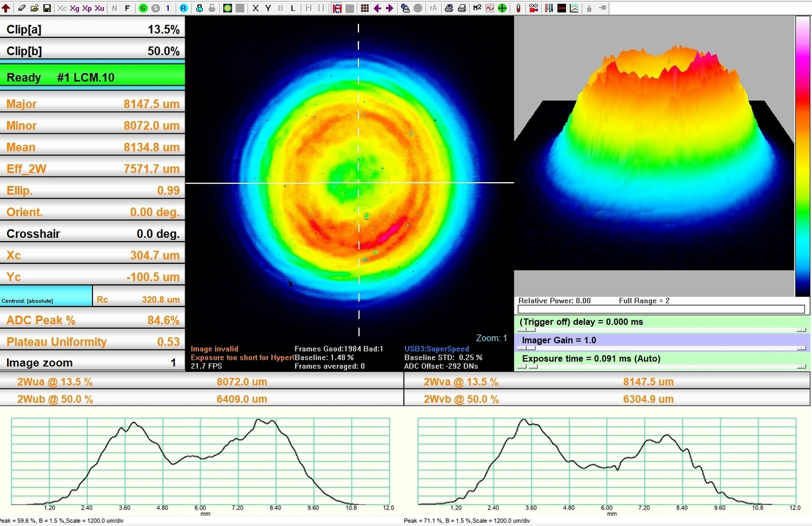Toggle the Xg centroid mode button
Image resolution: width=812 pixels, height=526 pixels.
coord(74,8)
